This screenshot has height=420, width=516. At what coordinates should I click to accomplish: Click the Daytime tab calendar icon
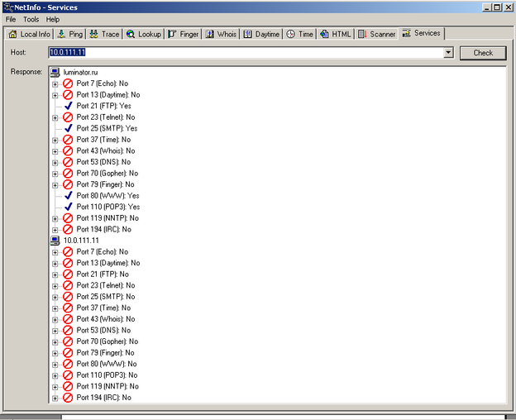247,34
